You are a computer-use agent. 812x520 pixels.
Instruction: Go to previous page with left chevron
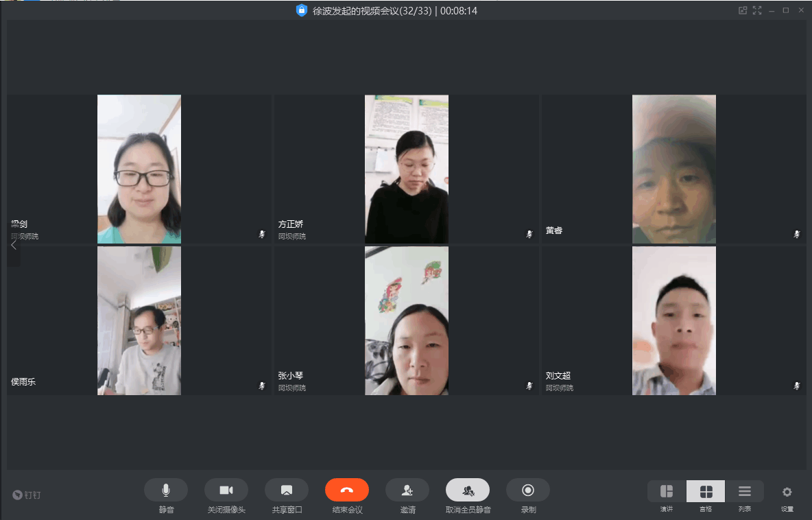click(x=14, y=245)
